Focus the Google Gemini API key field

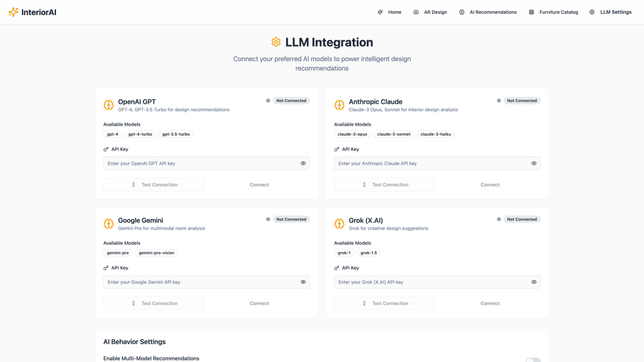tap(206, 282)
